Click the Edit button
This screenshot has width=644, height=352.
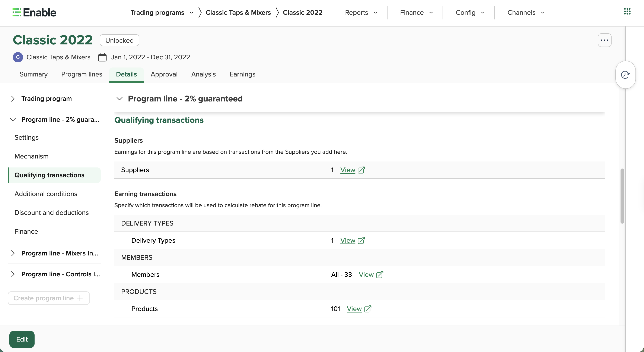click(x=22, y=339)
